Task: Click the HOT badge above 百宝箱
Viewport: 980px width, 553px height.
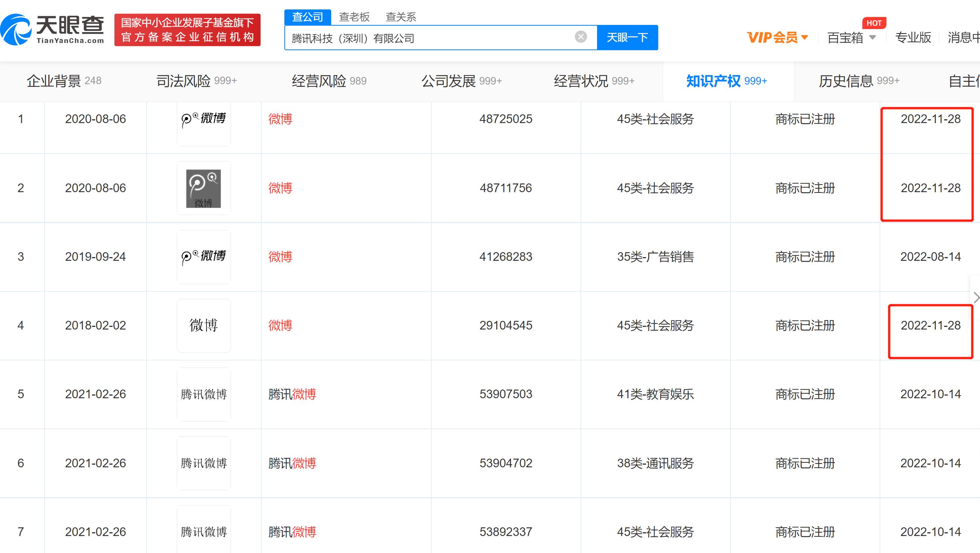Action: 874,23
